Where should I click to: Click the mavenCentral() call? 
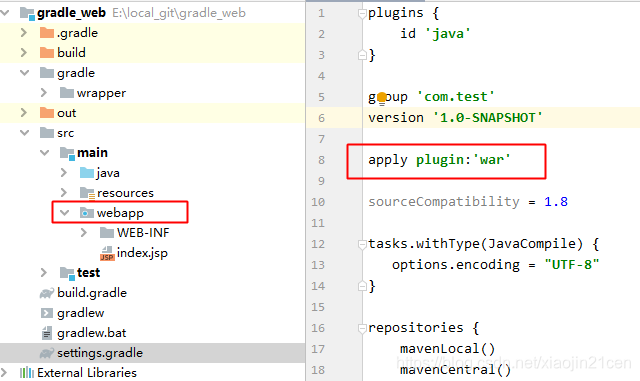tap(456, 370)
